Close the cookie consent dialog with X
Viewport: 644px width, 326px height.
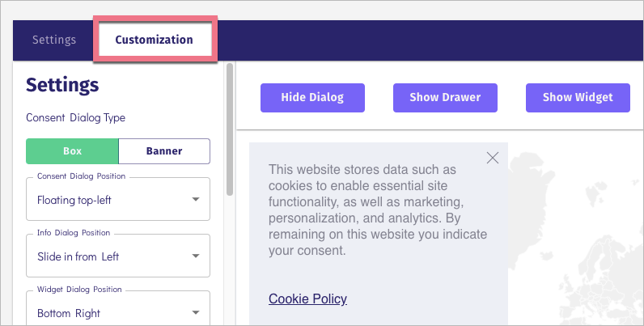pyautogui.click(x=493, y=158)
